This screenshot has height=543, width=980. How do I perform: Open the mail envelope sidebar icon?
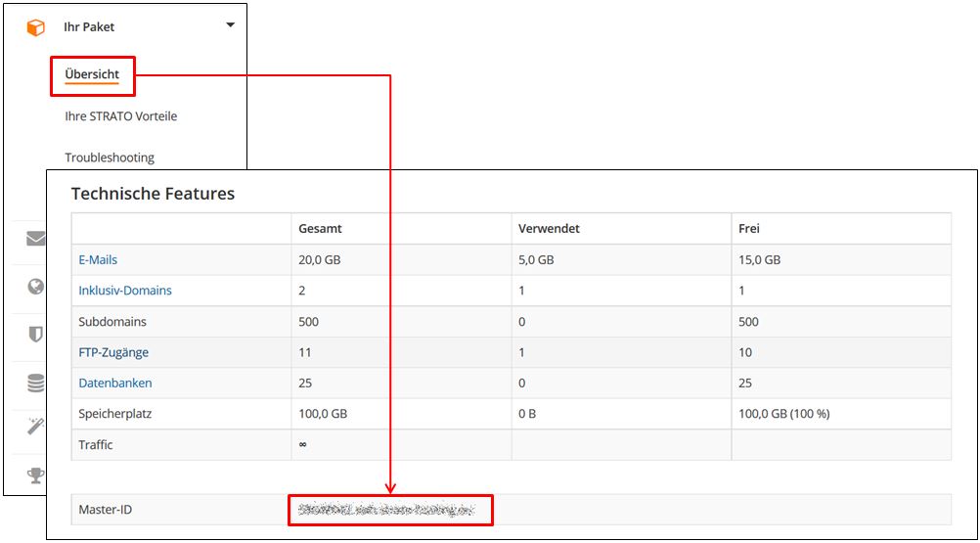35,239
